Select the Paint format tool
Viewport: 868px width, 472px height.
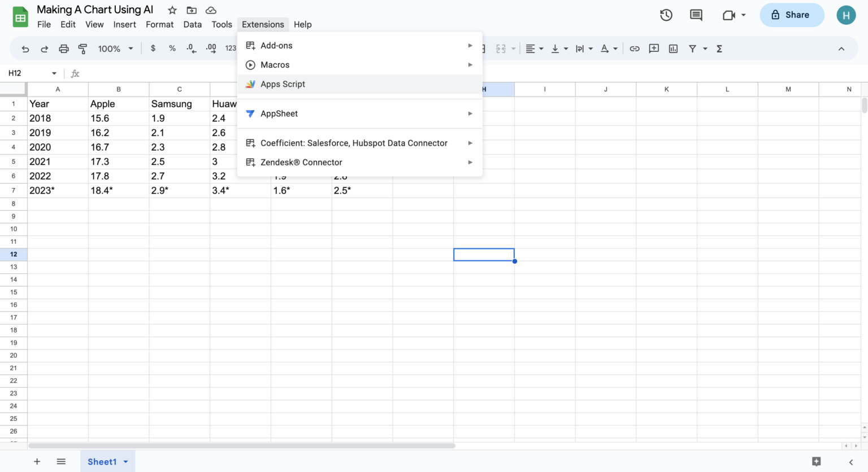pos(83,49)
